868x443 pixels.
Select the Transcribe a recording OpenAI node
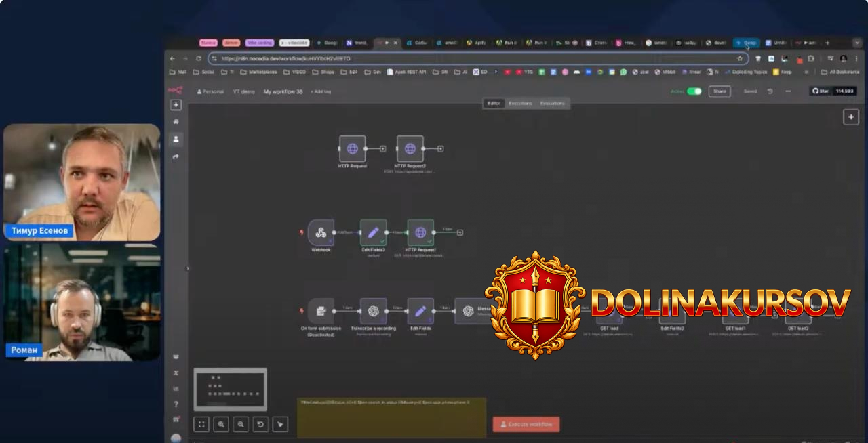click(373, 311)
